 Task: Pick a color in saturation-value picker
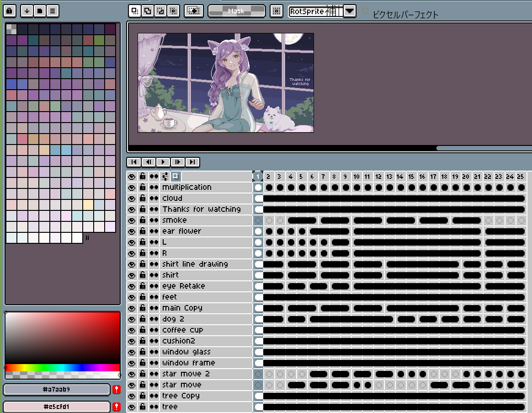coord(63,338)
